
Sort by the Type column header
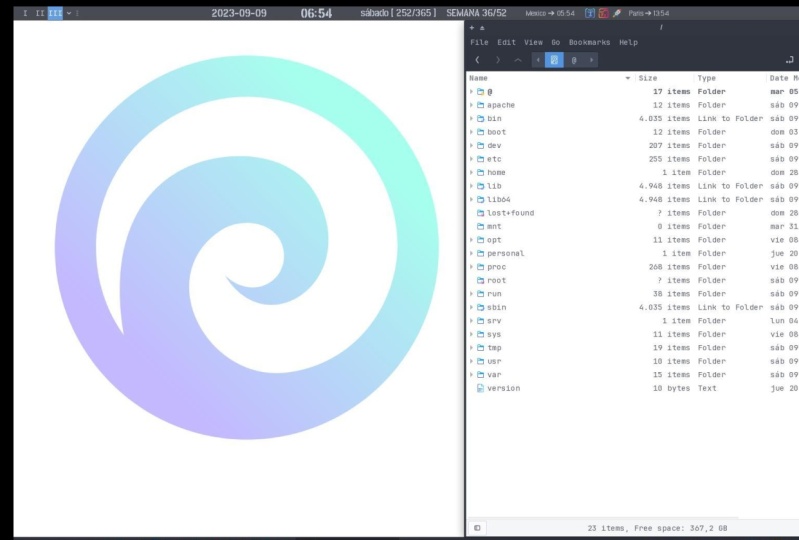click(730, 78)
